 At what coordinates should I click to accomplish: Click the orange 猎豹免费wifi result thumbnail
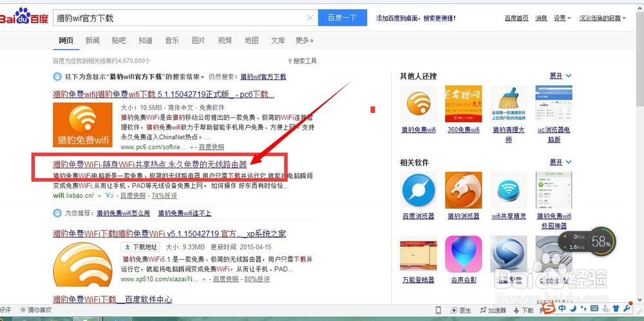[82, 124]
